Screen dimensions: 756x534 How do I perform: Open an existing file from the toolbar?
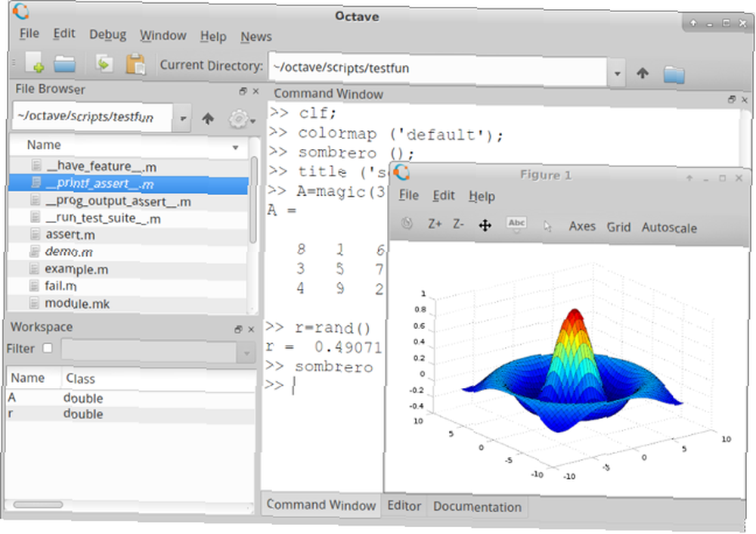(64, 64)
